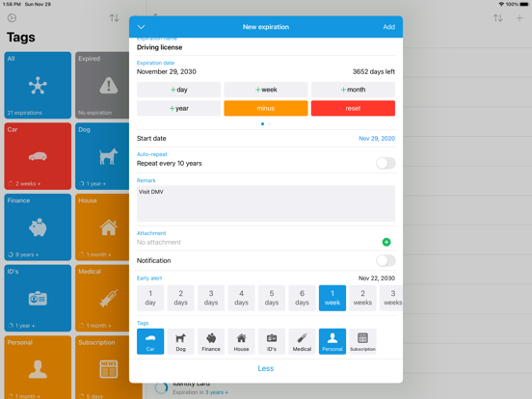The width and height of the screenshot is (532, 399).
Task: Click the expiration date November 29, 2030
Action: 166,71
